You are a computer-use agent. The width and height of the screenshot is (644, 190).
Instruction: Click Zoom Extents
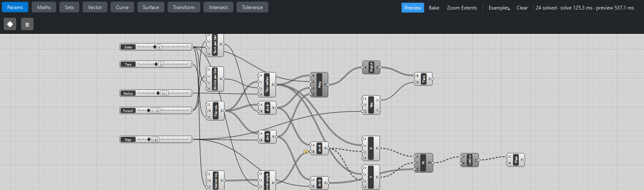[462, 7]
